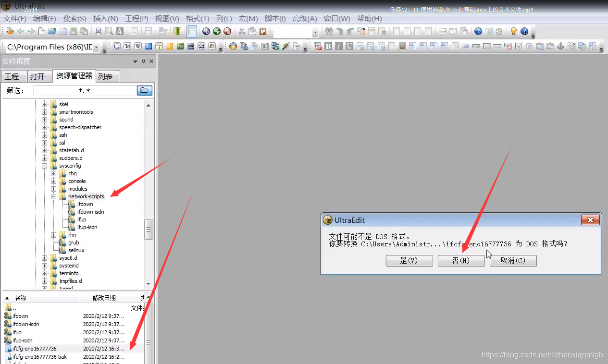The image size is (608, 364).
Task: Open the C:\Program Files path dropdown
Action: pyautogui.click(x=97, y=47)
